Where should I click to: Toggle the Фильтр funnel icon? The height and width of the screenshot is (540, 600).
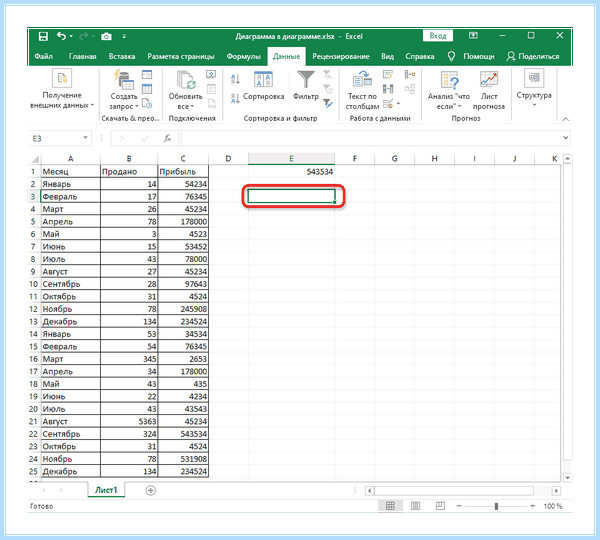click(x=306, y=79)
